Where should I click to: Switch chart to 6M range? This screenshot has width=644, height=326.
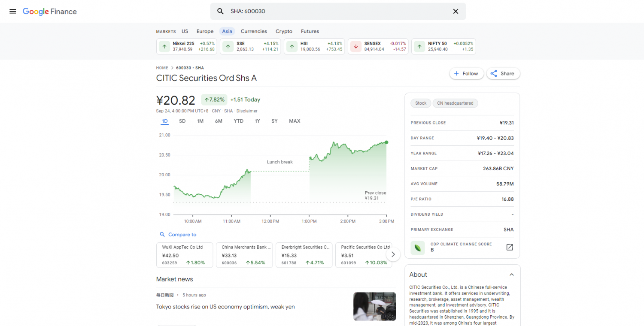(219, 121)
